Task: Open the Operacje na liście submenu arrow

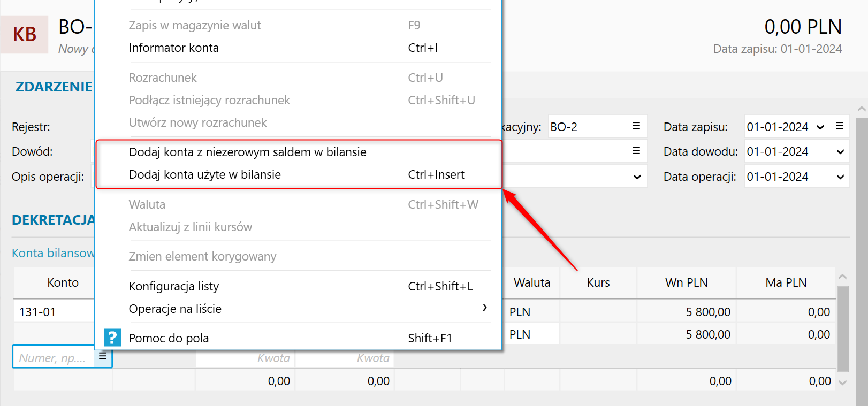Action: pos(484,308)
